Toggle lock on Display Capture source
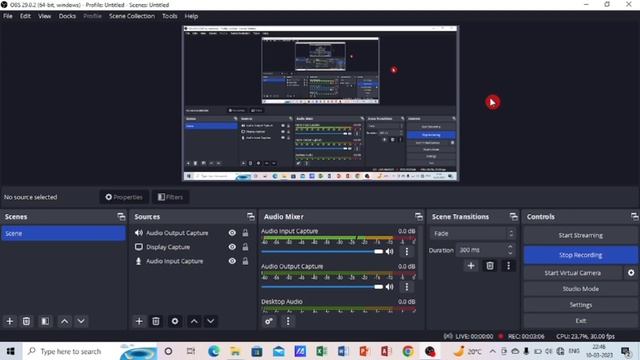This screenshot has width=640, height=360. click(245, 247)
